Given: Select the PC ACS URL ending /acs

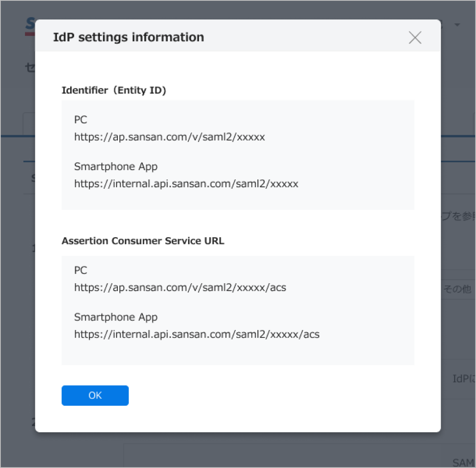Looking at the screenshot, I should 180,288.
